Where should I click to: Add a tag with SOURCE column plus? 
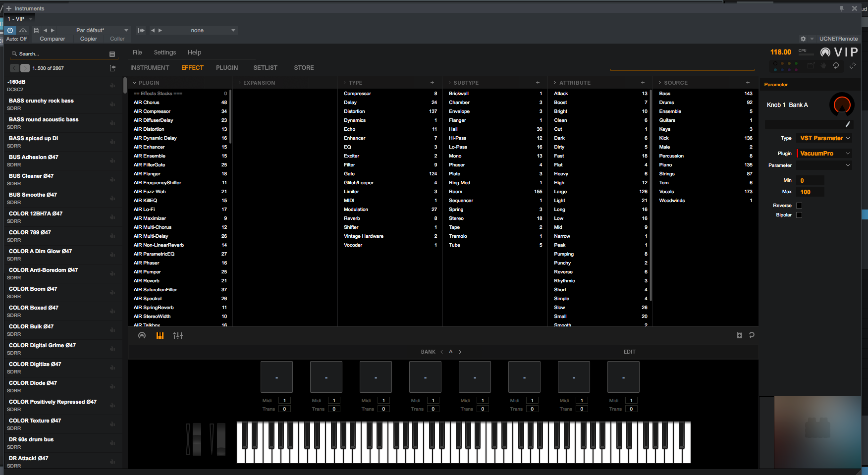click(748, 83)
